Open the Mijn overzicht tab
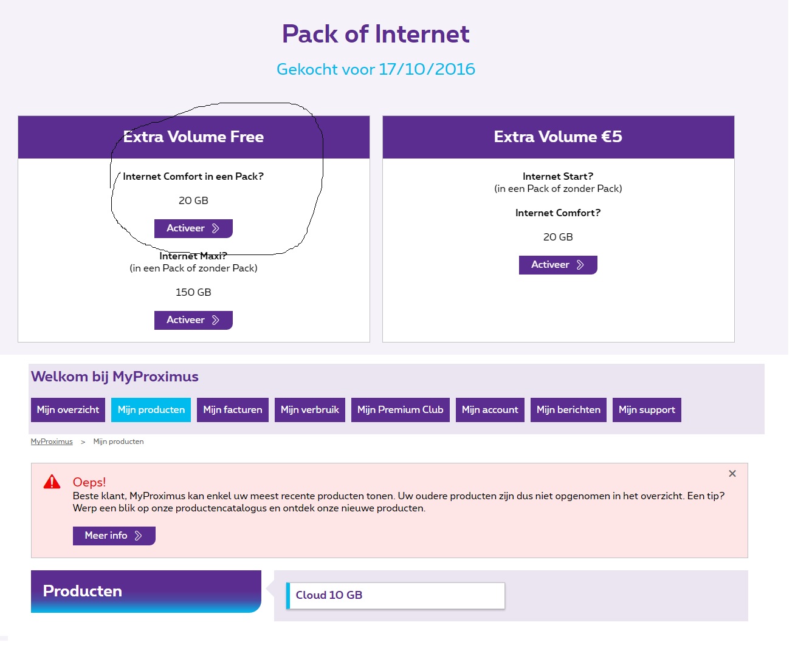 coord(68,410)
